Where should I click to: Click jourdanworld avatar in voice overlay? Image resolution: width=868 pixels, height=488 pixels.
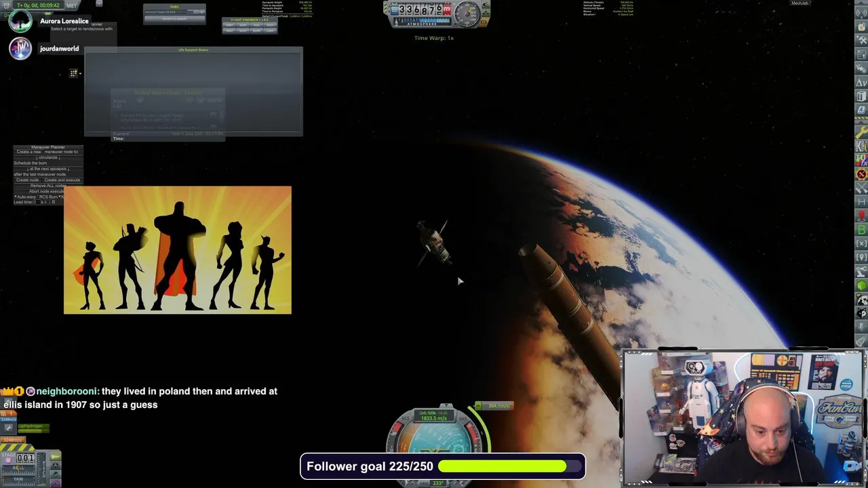tap(20, 48)
